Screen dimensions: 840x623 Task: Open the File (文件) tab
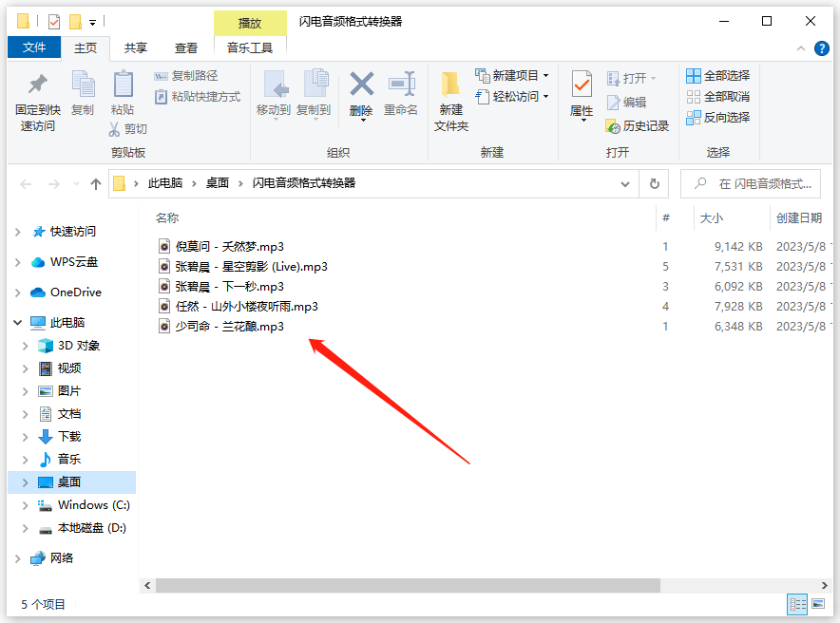pos(34,47)
